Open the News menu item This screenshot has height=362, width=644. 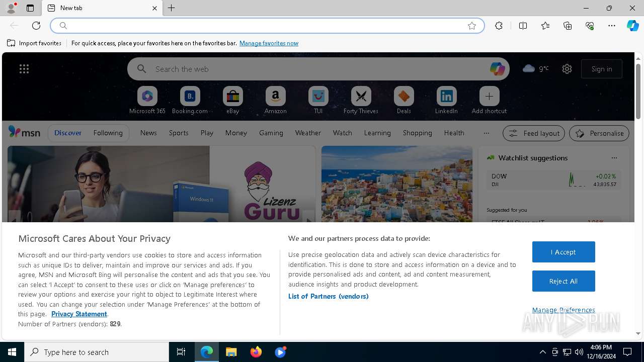[148, 133]
